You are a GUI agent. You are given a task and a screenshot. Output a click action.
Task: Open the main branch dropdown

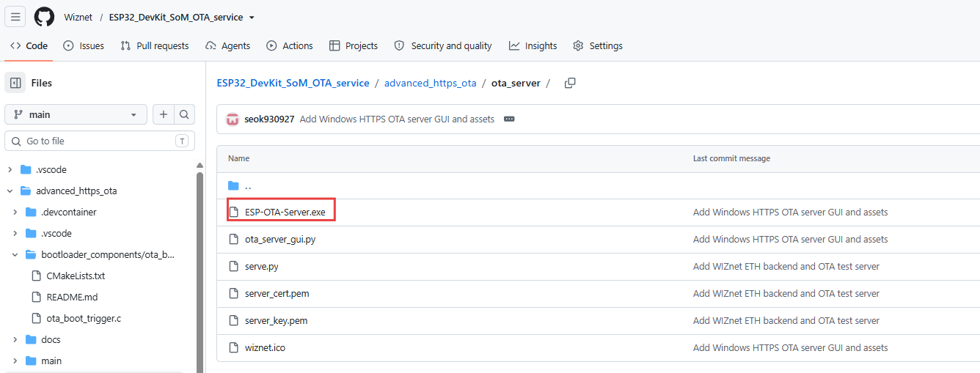(76, 114)
